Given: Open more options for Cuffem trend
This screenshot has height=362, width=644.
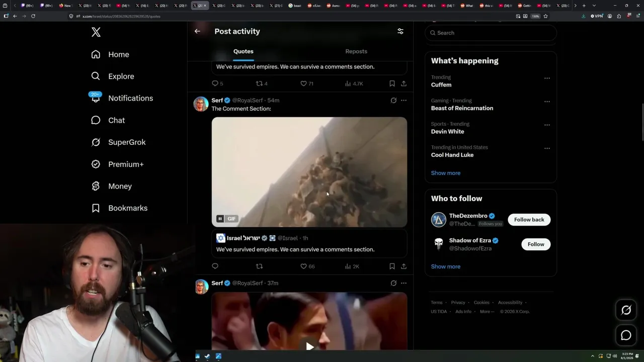Looking at the screenshot, I should pyautogui.click(x=547, y=78).
